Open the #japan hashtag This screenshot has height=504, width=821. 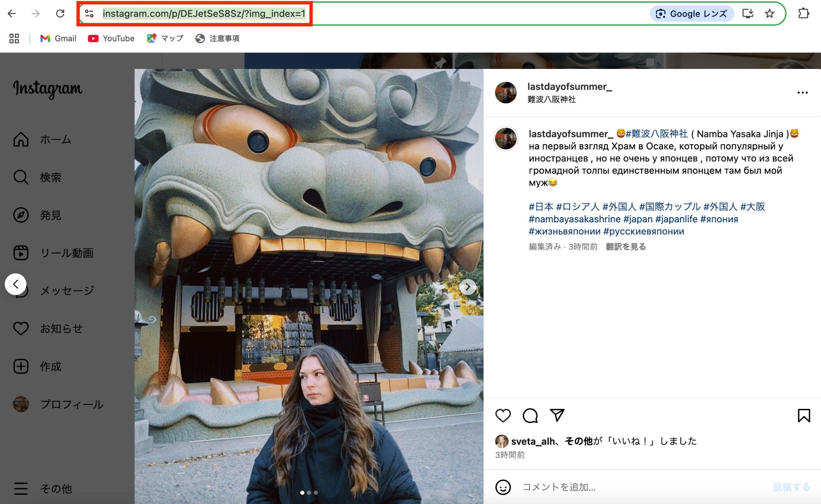[638, 219]
